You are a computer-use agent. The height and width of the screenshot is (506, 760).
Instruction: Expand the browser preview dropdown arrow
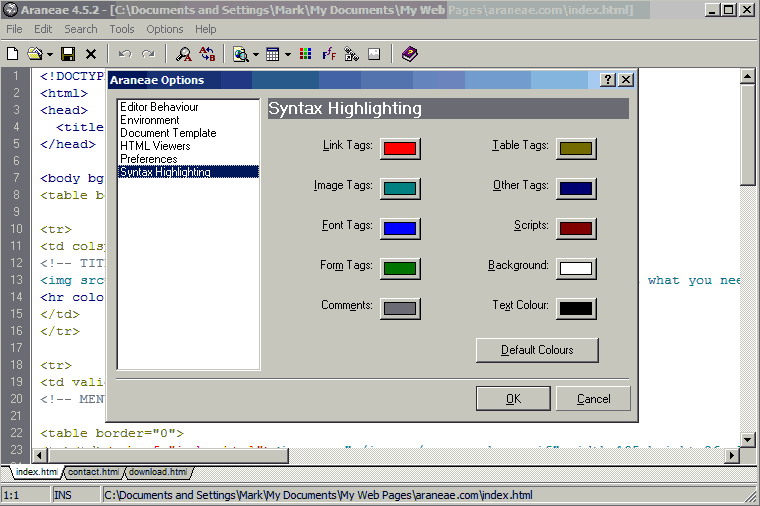pos(255,54)
